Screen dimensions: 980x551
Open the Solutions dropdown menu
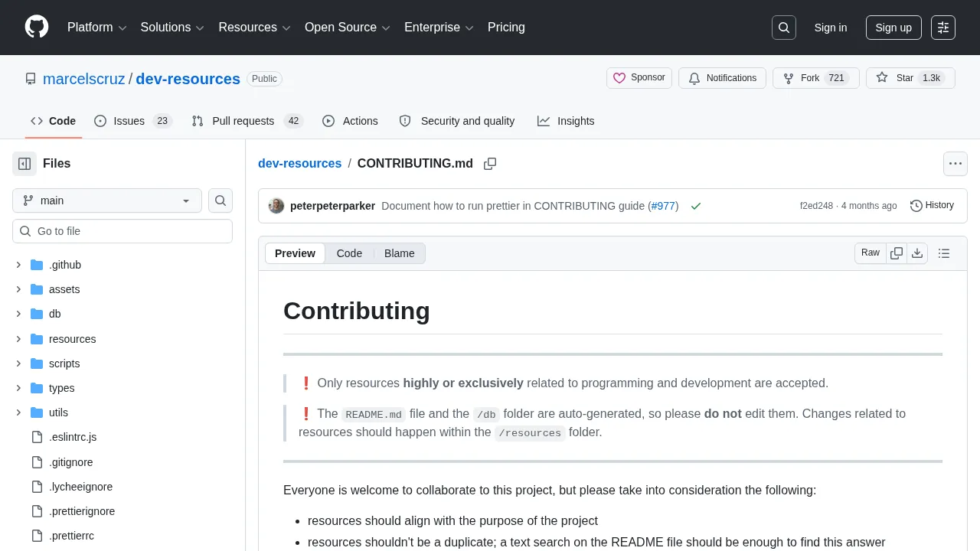[x=172, y=28]
